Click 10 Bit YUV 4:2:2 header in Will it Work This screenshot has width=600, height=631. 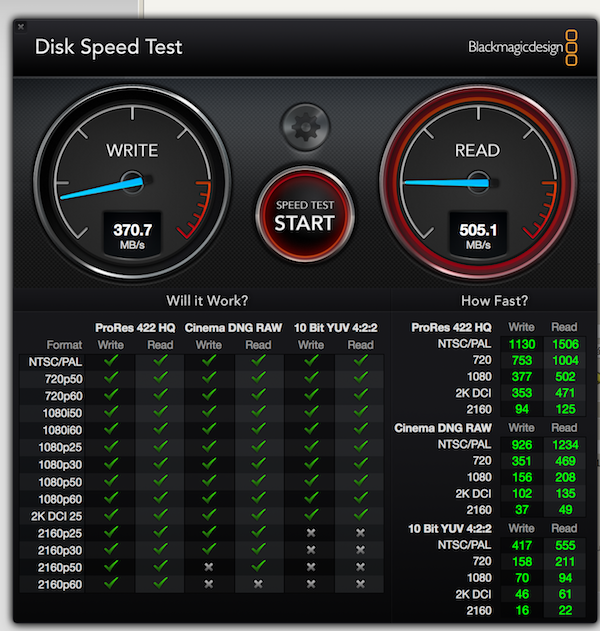click(x=336, y=328)
